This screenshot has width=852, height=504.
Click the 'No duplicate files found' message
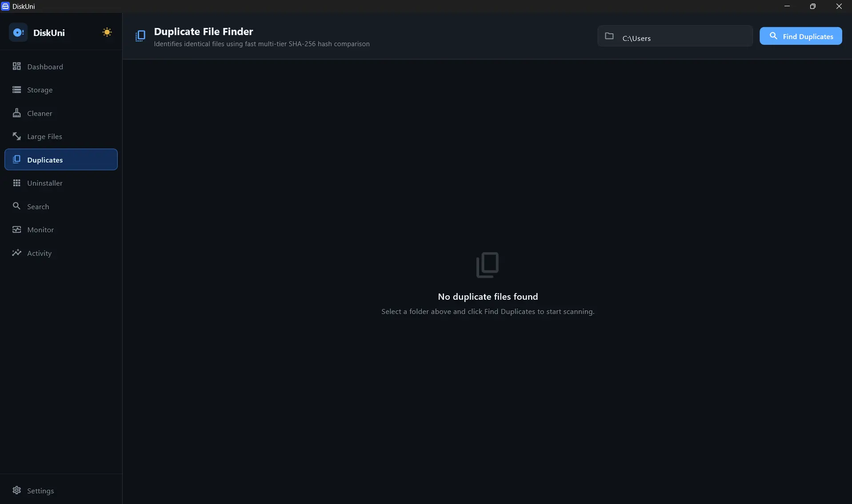click(488, 297)
